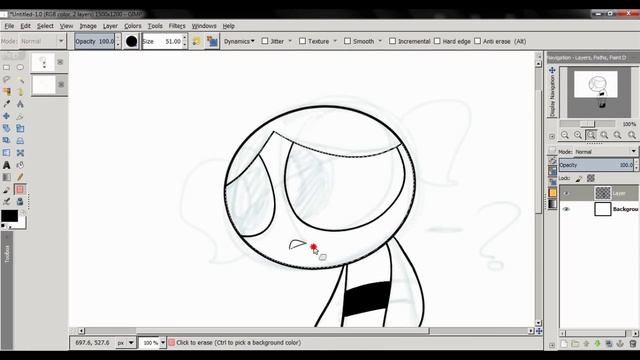Zoom in using Navigation panel icon
Image resolution: width=640 pixels, height=360 pixels.
(x=578, y=135)
